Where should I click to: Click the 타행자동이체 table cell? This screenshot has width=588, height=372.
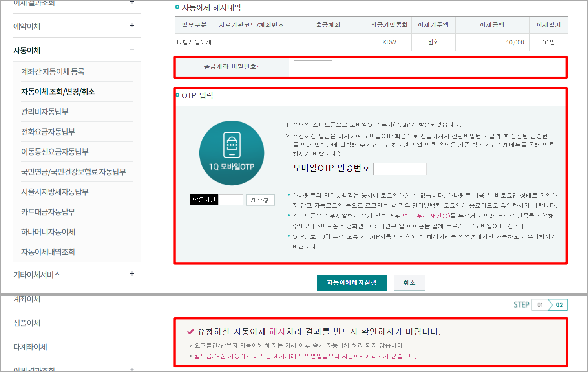[194, 42]
